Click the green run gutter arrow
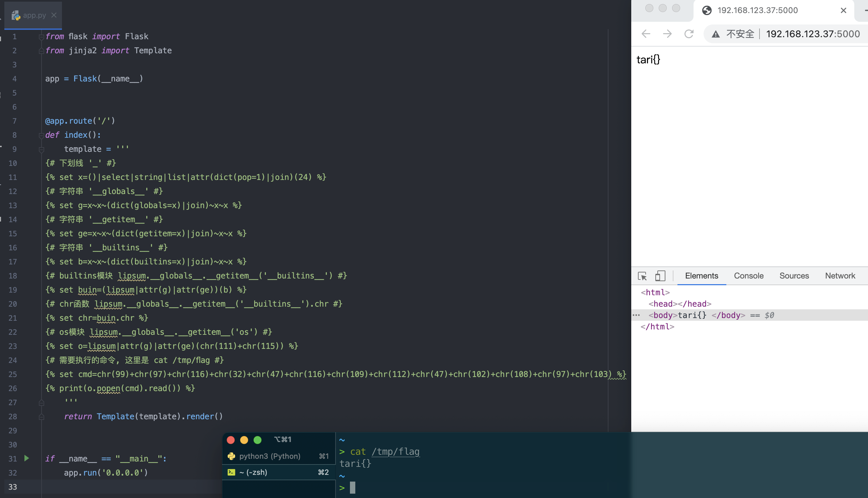This screenshot has height=498, width=868. click(x=27, y=458)
